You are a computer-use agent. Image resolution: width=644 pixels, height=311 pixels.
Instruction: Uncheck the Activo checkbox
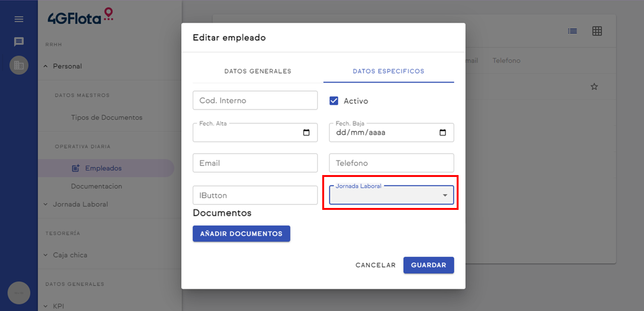(x=334, y=101)
